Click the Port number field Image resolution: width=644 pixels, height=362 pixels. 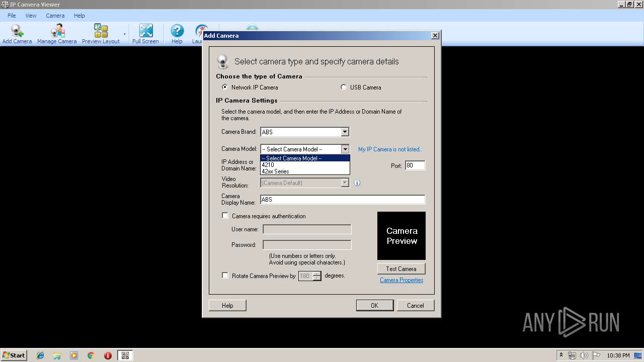pyautogui.click(x=415, y=165)
